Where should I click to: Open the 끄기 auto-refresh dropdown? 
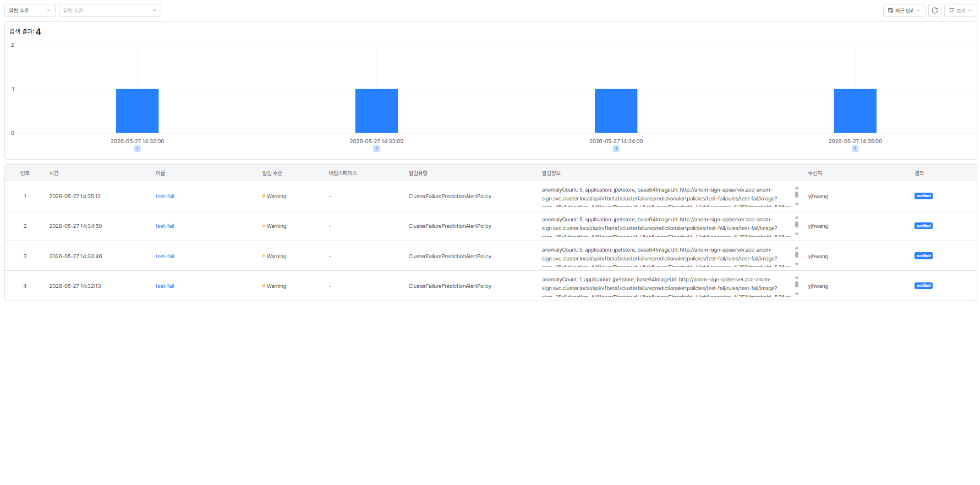coord(960,10)
